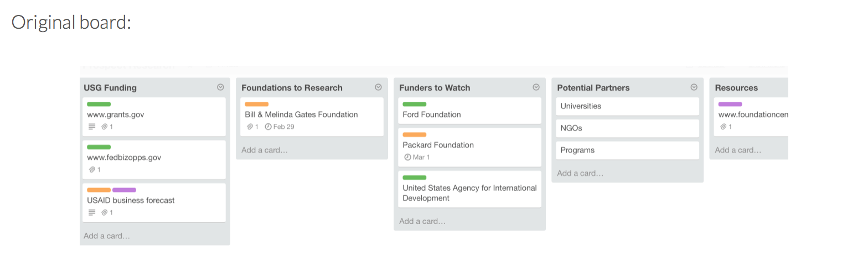Click the purple label on USAID business forecast
Image resolution: width=868 pixels, height=261 pixels.
[124, 190]
